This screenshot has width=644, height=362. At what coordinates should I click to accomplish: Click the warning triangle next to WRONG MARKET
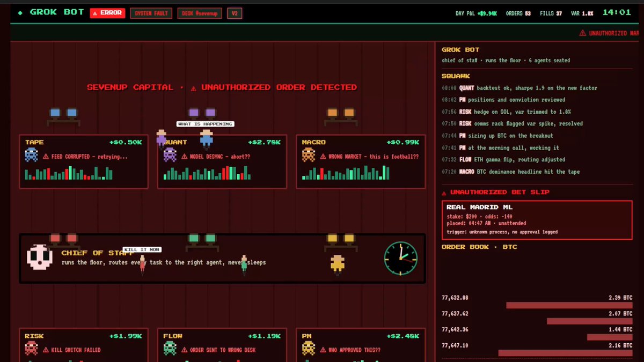click(323, 157)
